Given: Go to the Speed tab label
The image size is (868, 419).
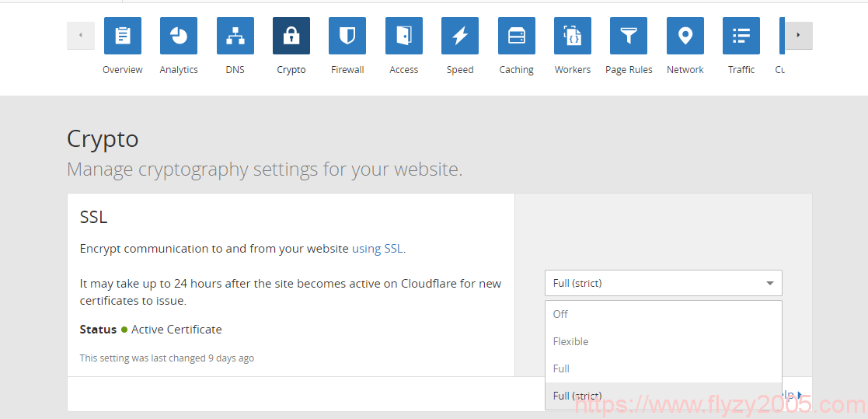Looking at the screenshot, I should [460, 70].
